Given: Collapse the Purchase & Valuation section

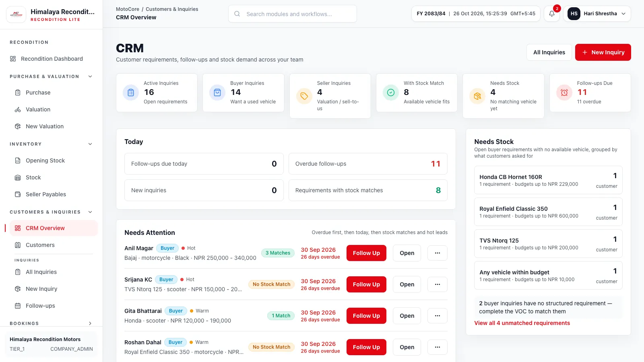Looking at the screenshot, I should 90,76.
